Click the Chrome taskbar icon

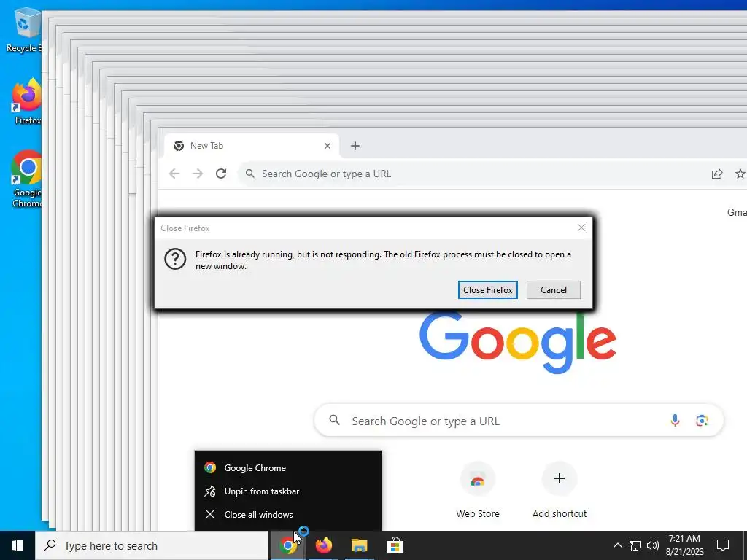pos(287,545)
